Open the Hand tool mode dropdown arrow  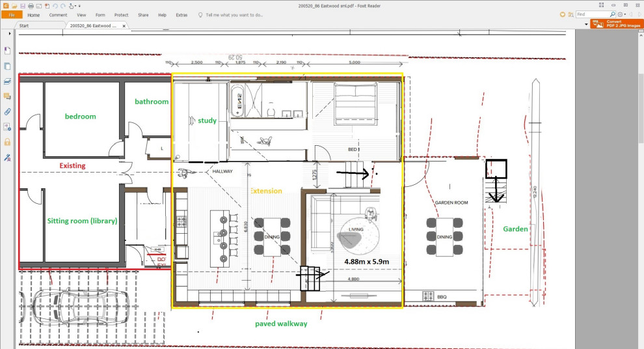click(75, 6)
